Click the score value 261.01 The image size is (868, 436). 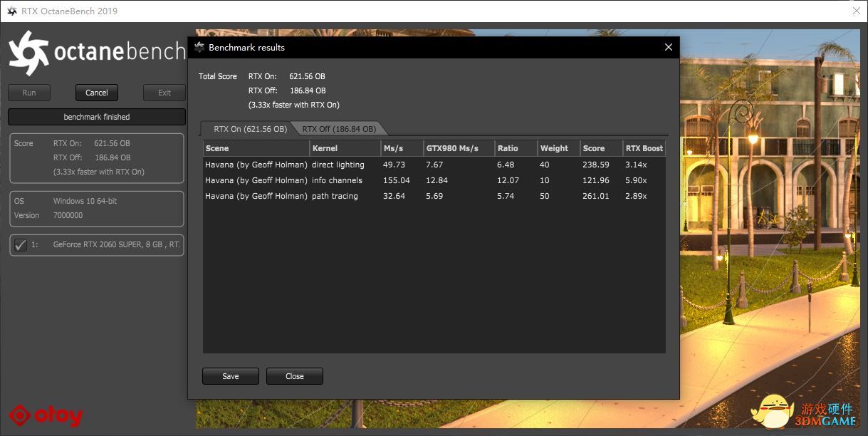click(x=596, y=196)
